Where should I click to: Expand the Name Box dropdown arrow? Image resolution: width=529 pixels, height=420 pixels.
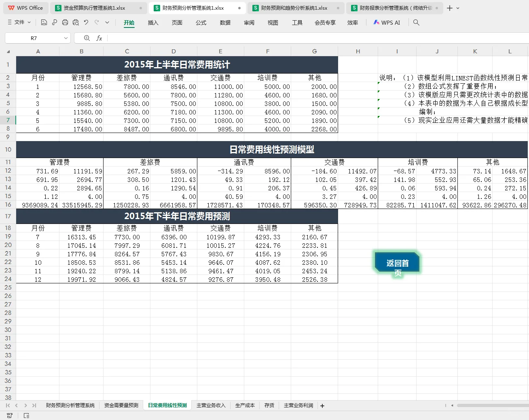click(66, 38)
